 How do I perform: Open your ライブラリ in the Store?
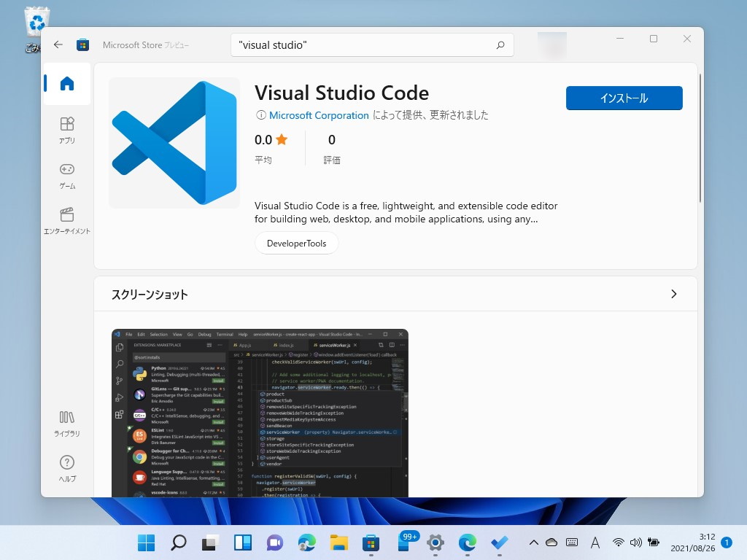(66, 423)
